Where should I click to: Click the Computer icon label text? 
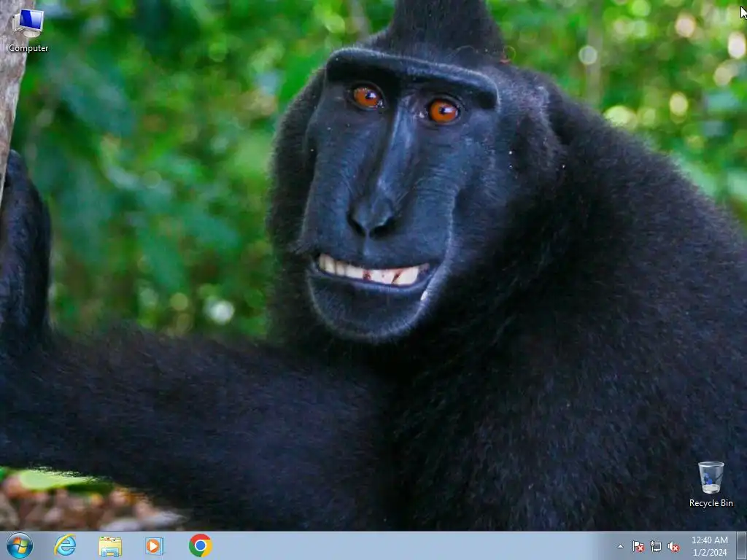click(x=28, y=48)
